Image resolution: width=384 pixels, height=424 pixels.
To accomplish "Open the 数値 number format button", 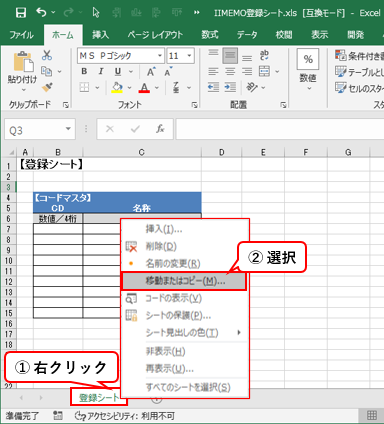I will pyautogui.click(x=308, y=70).
